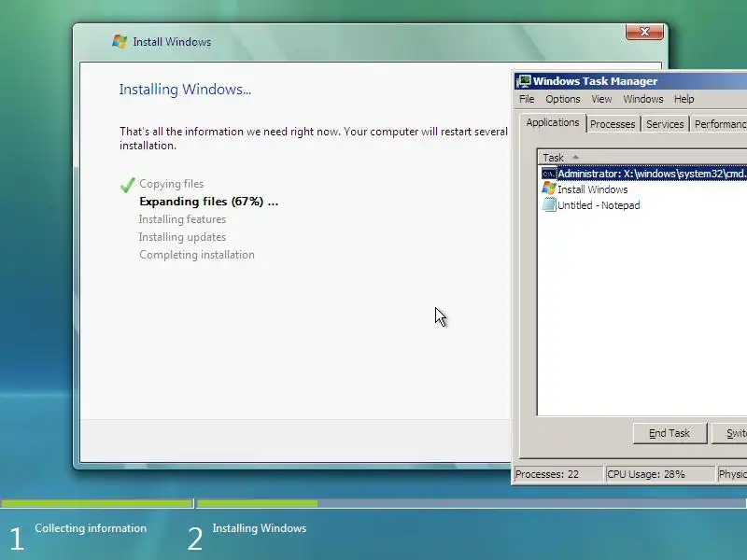Switch to the Applications tab
747x560 pixels.
pos(553,123)
